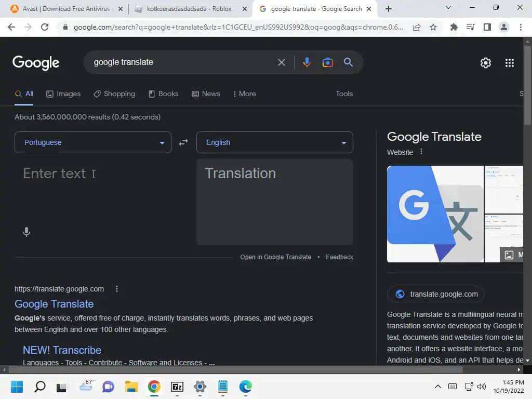The image size is (532, 399).
Task: Click the google translate search field
Action: coord(183,62)
